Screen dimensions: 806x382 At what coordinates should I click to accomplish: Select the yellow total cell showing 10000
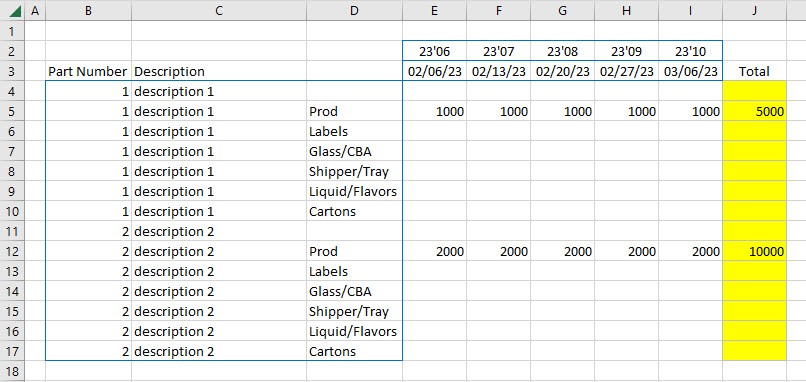click(754, 251)
